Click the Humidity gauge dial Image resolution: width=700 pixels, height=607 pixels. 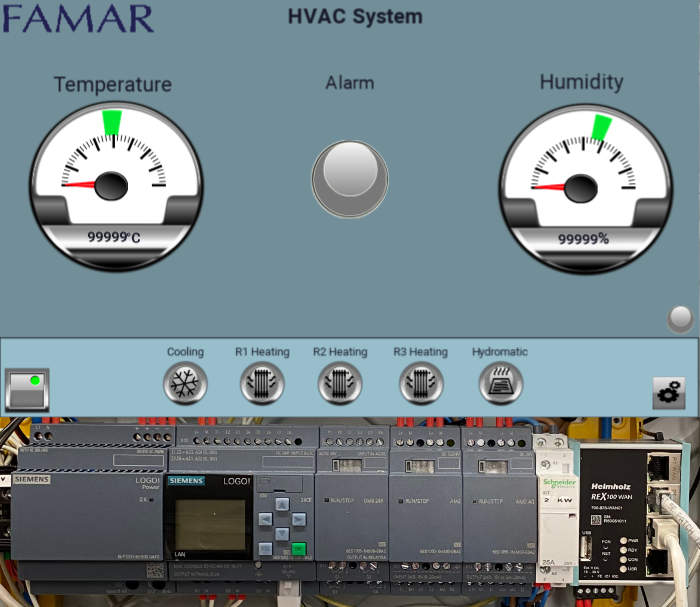(x=583, y=170)
